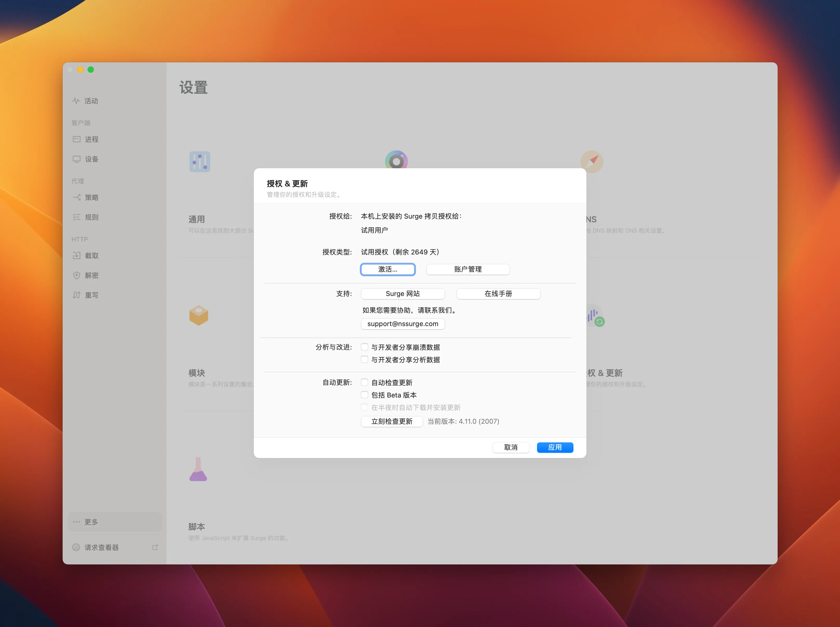Open 账户管理 account management

[x=468, y=269]
